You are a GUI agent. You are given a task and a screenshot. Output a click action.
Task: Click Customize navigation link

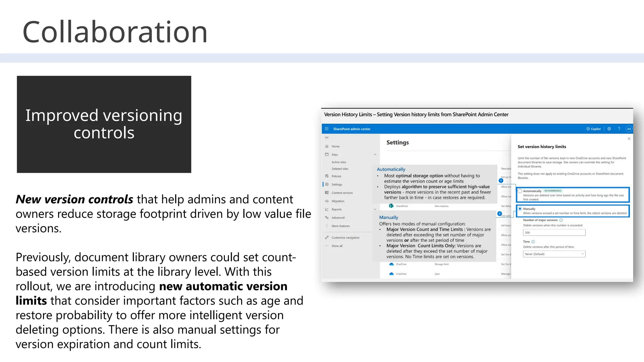(x=345, y=238)
